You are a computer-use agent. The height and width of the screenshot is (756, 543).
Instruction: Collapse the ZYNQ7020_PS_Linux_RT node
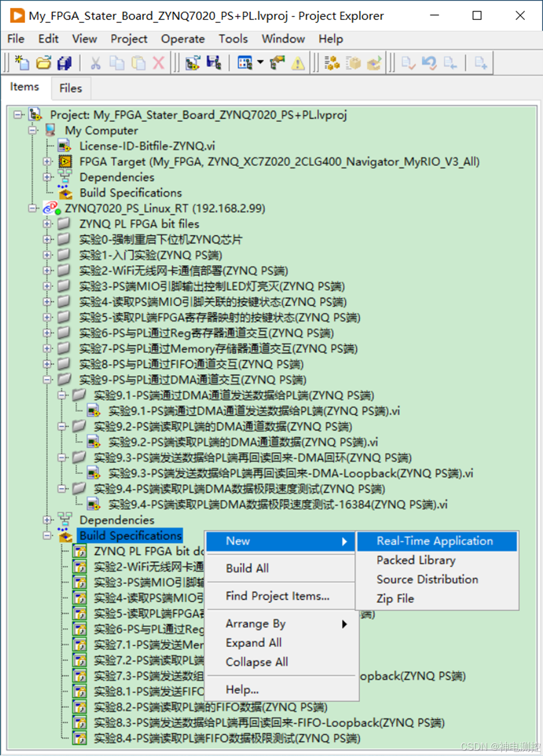pyautogui.click(x=33, y=208)
